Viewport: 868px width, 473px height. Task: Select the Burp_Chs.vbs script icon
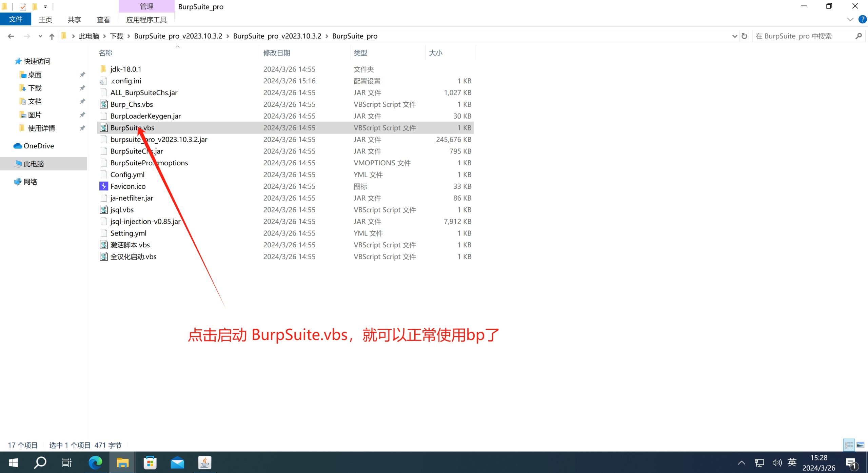pyautogui.click(x=104, y=104)
